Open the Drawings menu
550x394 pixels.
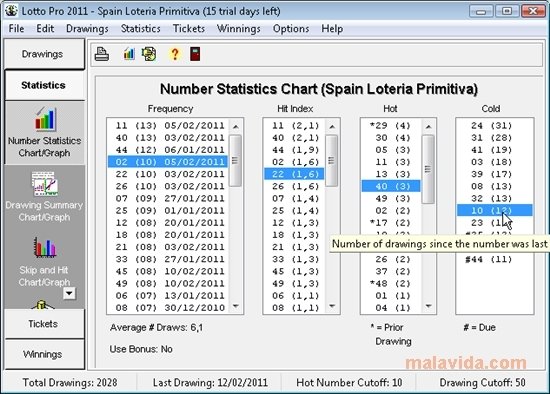pos(87,29)
